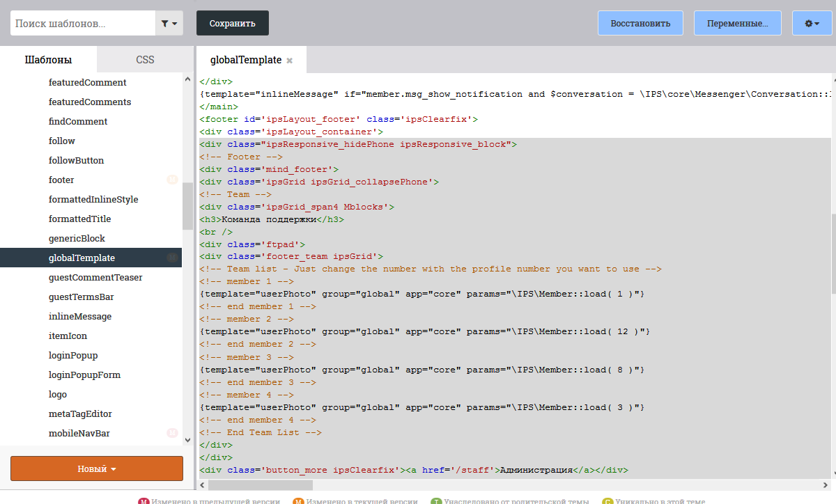This screenshot has width=836, height=504.
Task: Focus the template search field
Action: 83,23
